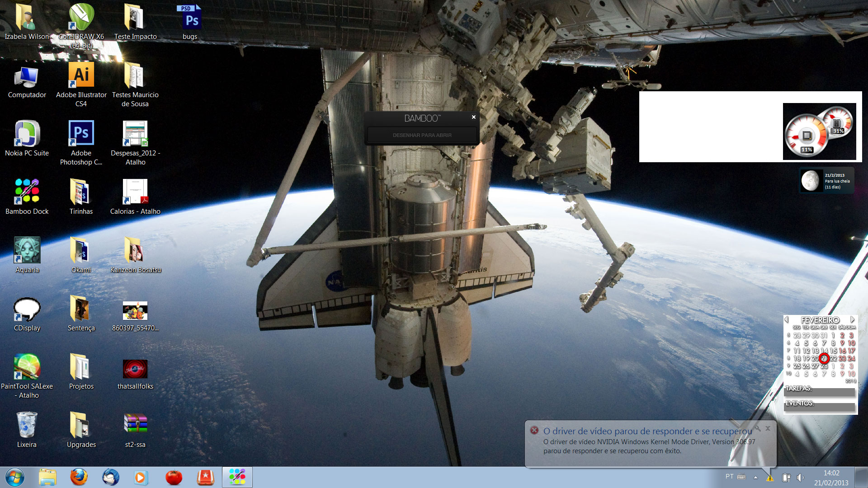Click the CPU meter gadget

click(x=819, y=131)
